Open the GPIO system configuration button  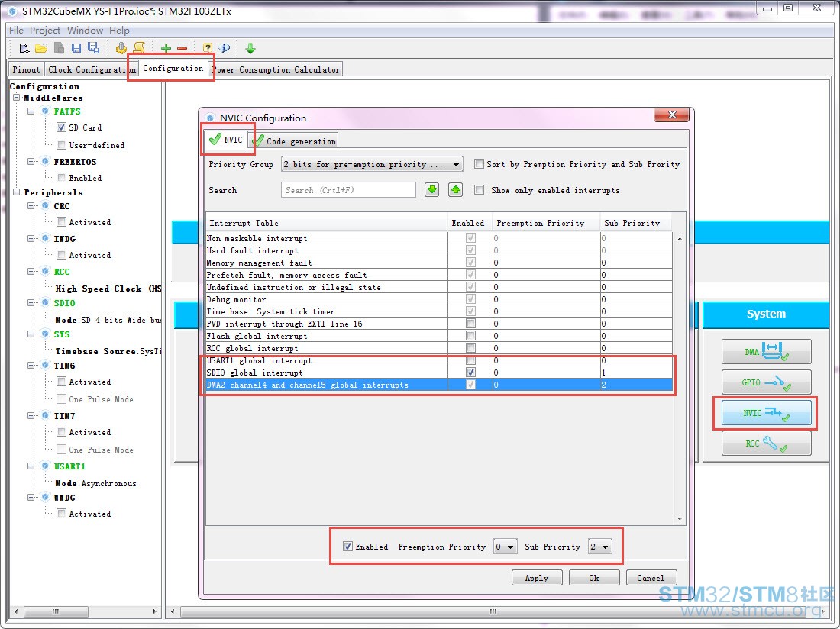(766, 382)
